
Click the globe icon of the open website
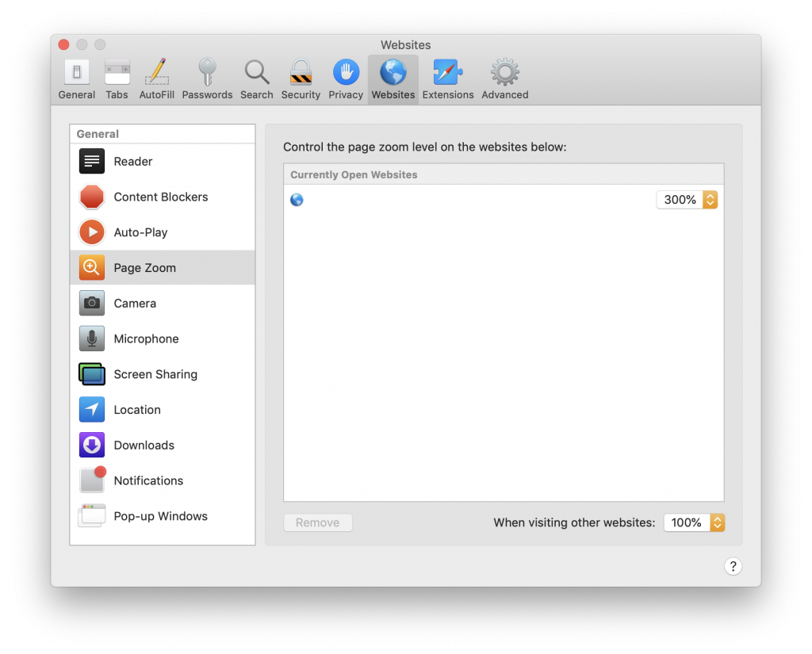pos(297,200)
